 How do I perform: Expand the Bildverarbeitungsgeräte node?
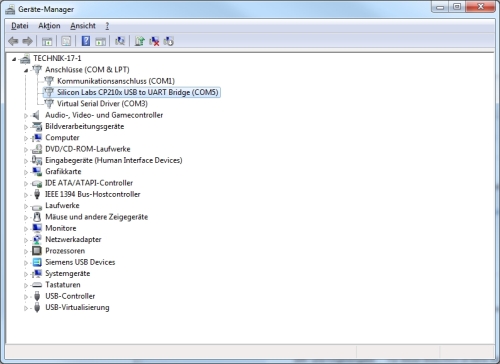pos(26,127)
